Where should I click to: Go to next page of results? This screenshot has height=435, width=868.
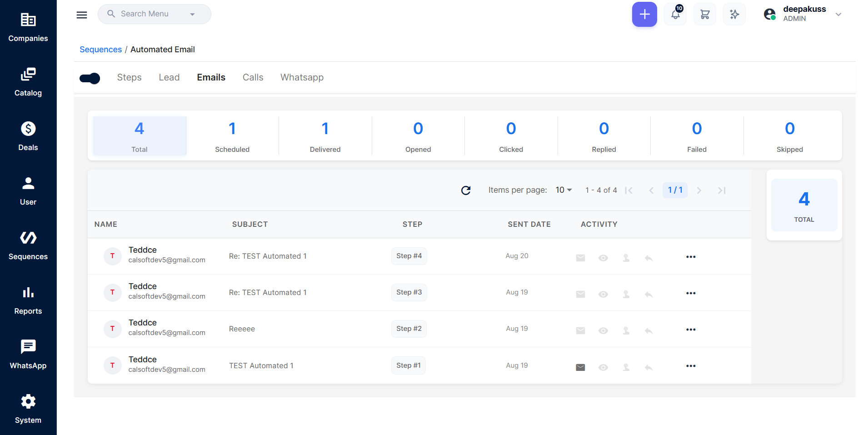tap(699, 190)
